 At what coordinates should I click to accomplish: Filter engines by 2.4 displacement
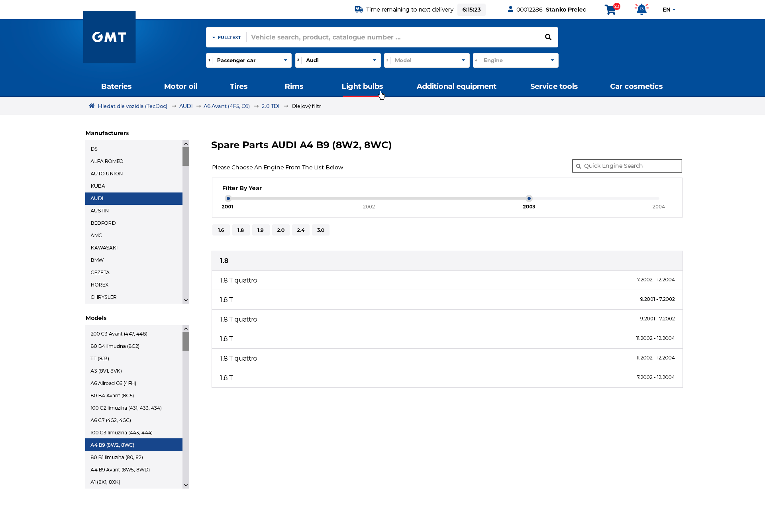[300, 230]
